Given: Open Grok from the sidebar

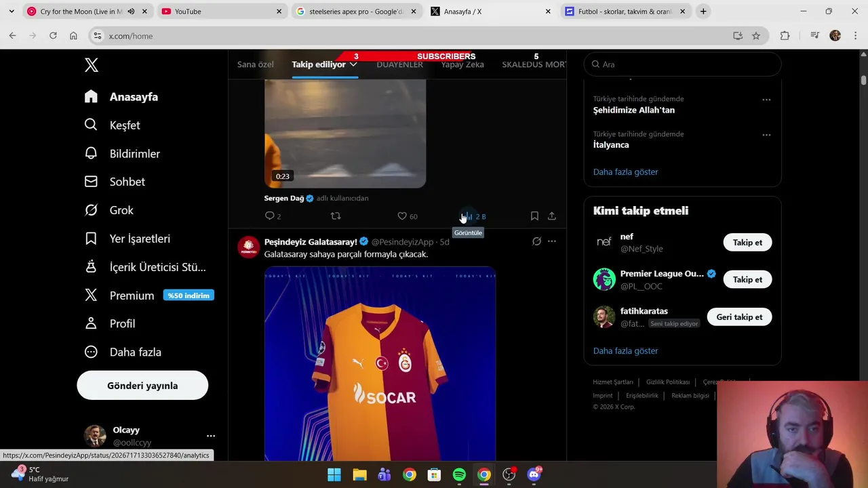Looking at the screenshot, I should tap(109, 210).
